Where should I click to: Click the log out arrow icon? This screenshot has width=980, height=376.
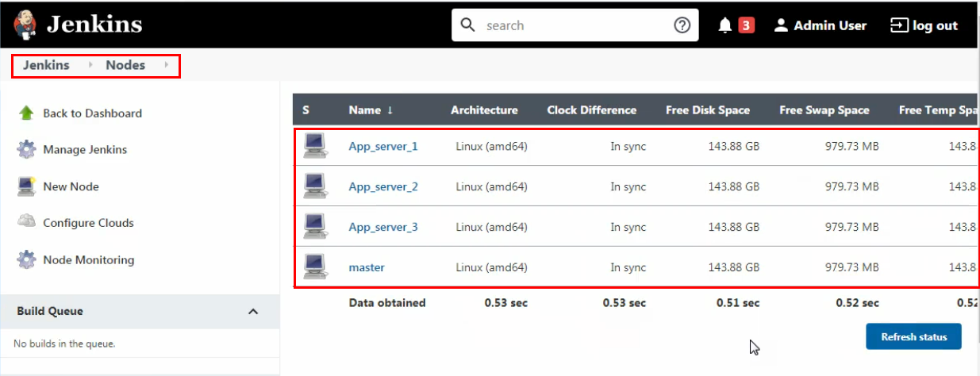899,25
